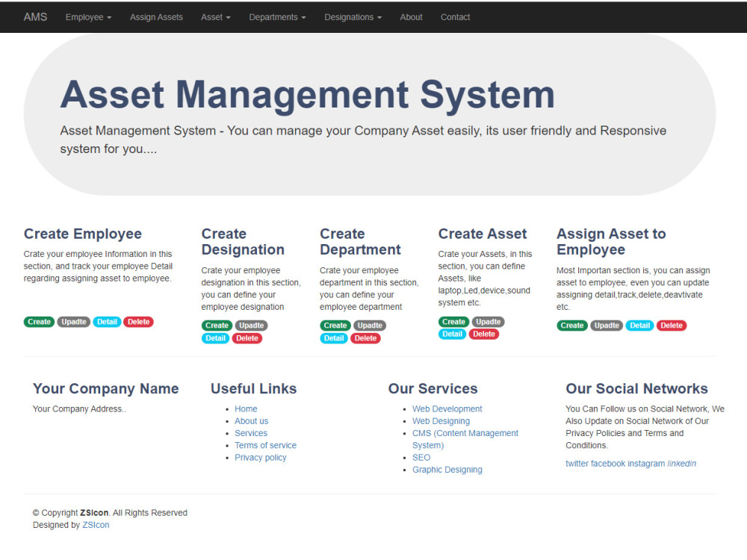Open the About us footer link
The image size is (747, 560).
[251, 421]
